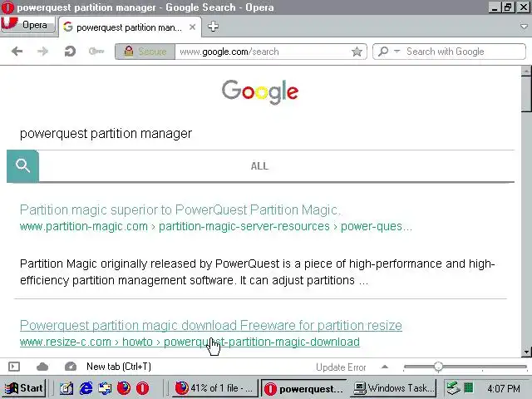Click the www.partition-magic.com URL link
This screenshot has width=532, height=399.
coord(216,226)
